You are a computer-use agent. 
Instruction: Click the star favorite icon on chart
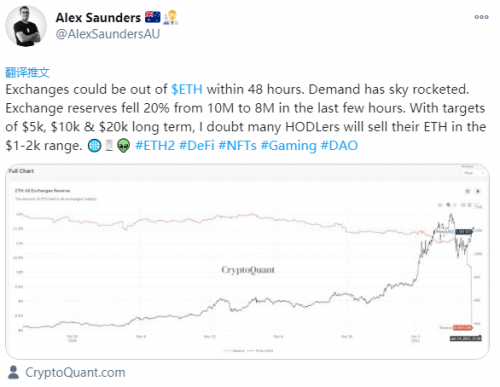coord(467,191)
